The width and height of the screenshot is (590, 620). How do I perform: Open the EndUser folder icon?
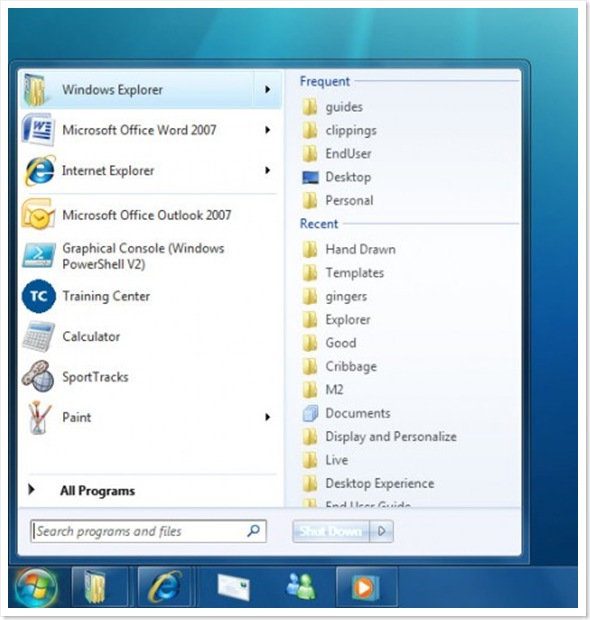[x=310, y=154]
